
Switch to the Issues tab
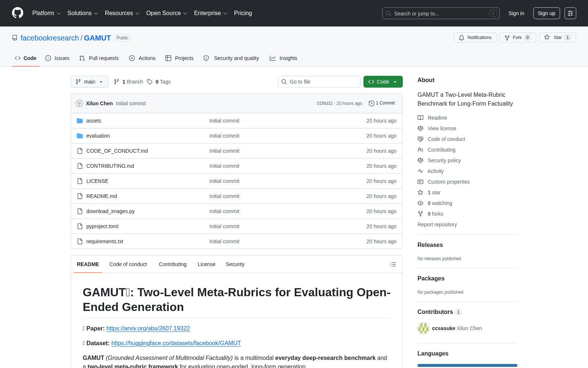(x=57, y=58)
